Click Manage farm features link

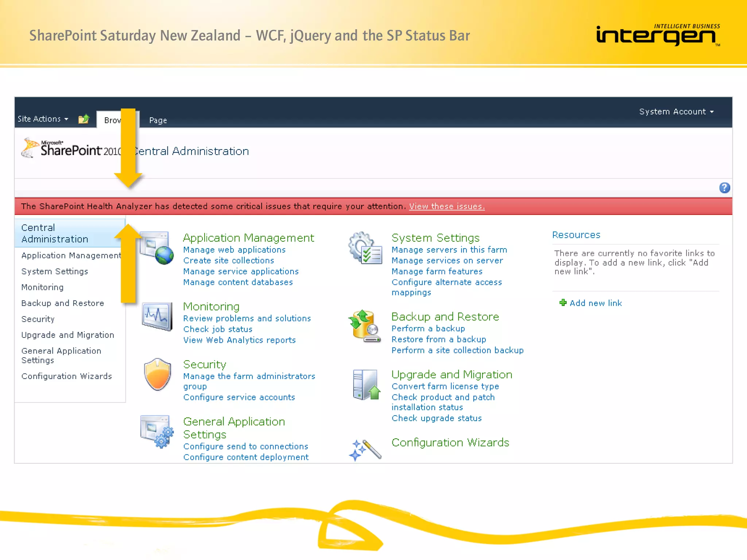click(x=437, y=272)
